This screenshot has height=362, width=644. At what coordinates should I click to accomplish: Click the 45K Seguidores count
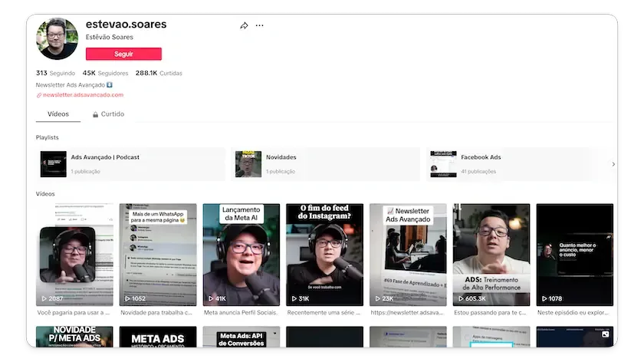point(105,73)
